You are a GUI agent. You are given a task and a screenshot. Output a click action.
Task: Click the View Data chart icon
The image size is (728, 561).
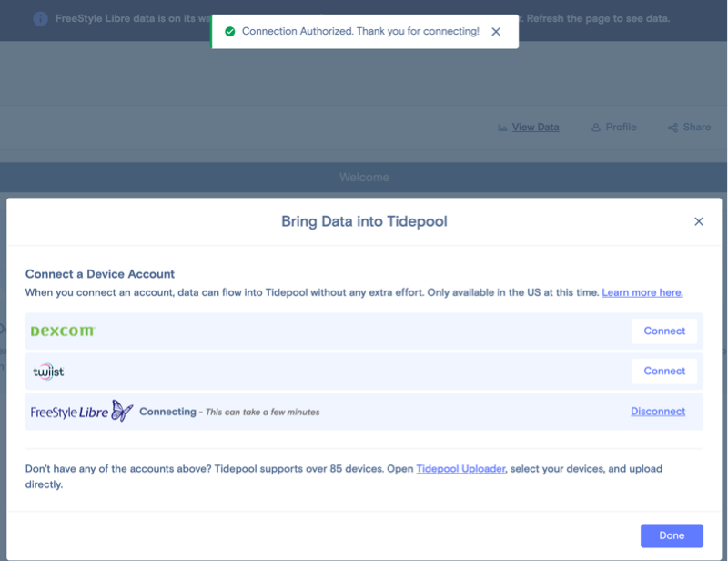click(x=502, y=127)
